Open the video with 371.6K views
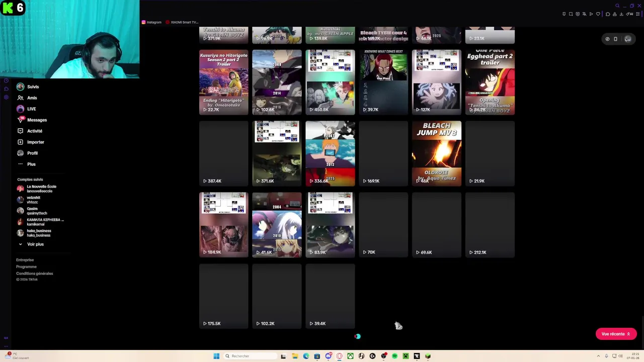 [277, 154]
